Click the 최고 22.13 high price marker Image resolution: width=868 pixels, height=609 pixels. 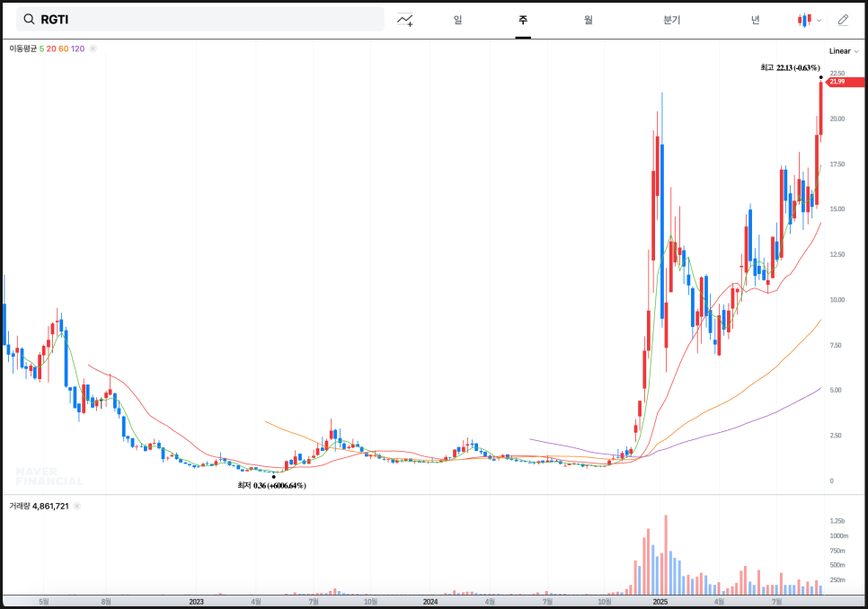point(789,67)
